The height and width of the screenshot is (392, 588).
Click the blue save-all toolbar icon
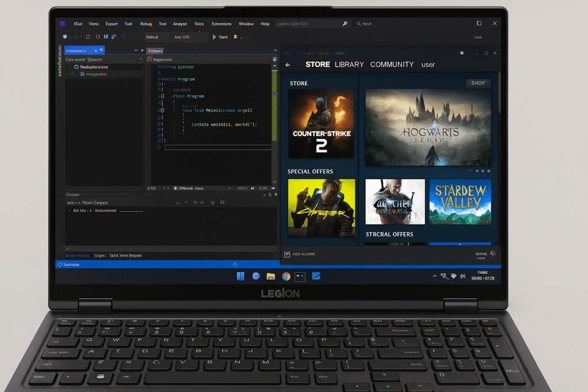pyautogui.click(x=114, y=37)
